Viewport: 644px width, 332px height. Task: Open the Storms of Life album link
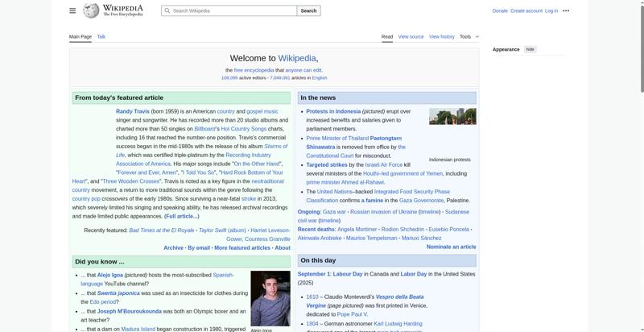pyautogui.click(x=275, y=147)
